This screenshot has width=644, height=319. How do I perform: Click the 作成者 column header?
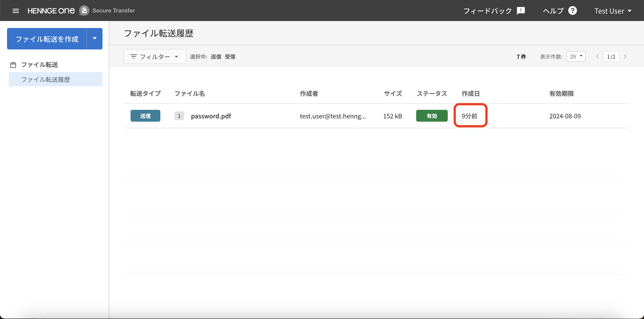click(309, 93)
